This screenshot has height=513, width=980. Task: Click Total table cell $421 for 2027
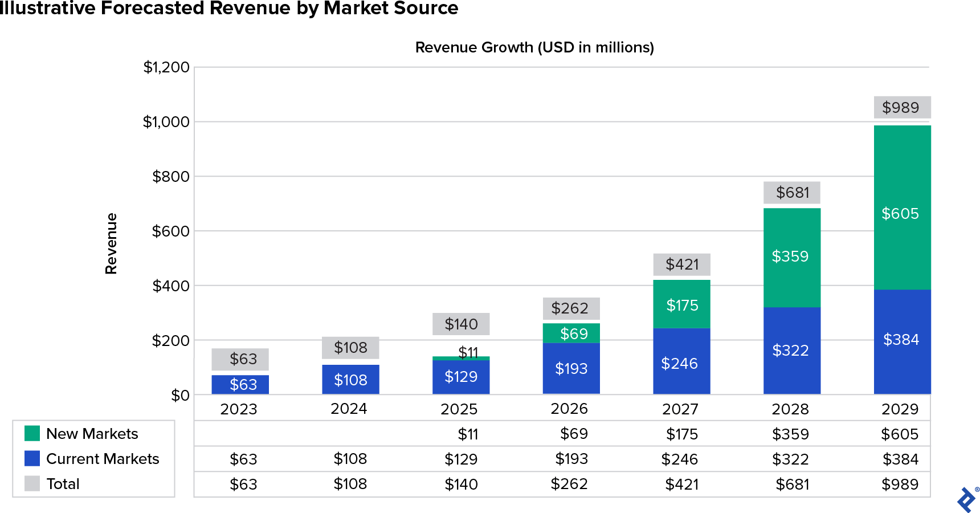pos(682,484)
